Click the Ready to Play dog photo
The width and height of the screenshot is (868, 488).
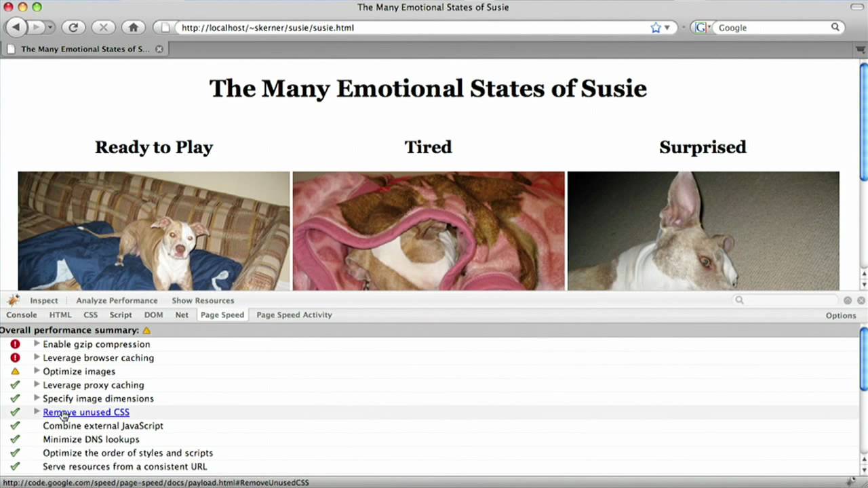click(154, 231)
